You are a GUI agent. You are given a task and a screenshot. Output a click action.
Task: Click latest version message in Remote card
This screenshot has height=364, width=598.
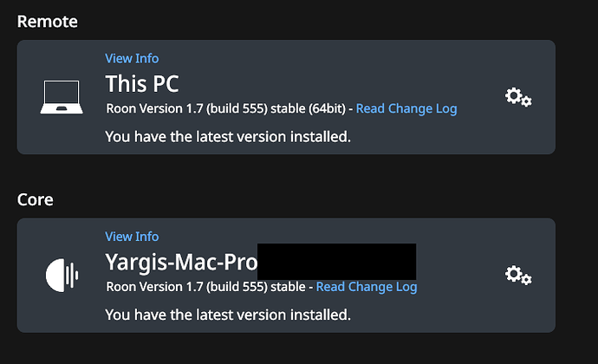click(x=228, y=137)
